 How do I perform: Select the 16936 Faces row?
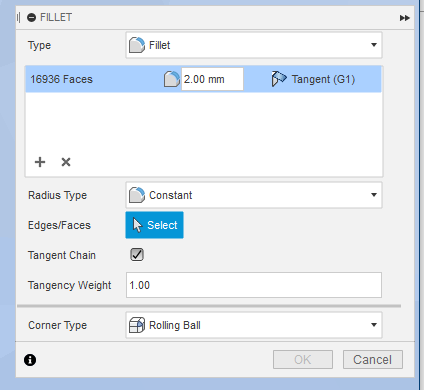click(204, 79)
